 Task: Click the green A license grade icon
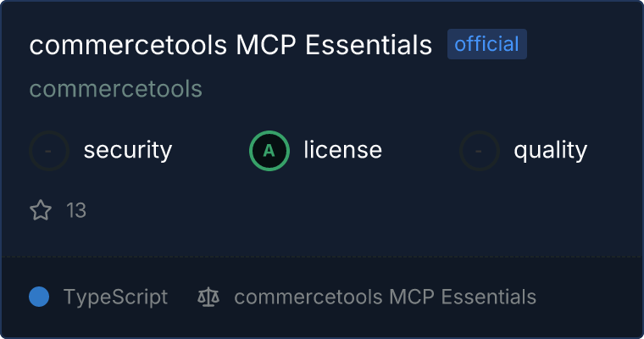269,151
